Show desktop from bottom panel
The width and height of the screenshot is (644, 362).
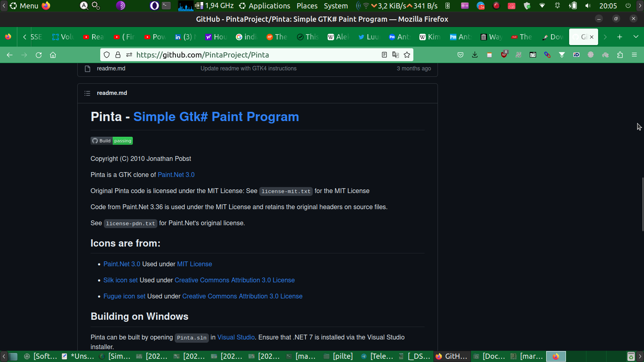point(13,356)
